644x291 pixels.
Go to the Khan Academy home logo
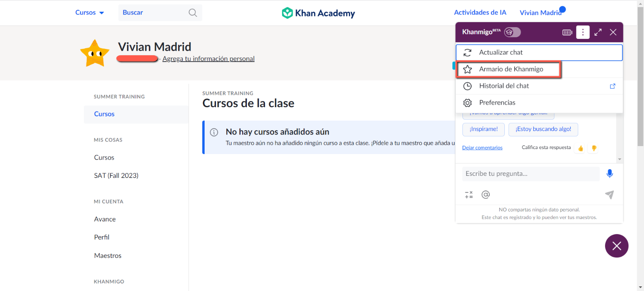318,13
